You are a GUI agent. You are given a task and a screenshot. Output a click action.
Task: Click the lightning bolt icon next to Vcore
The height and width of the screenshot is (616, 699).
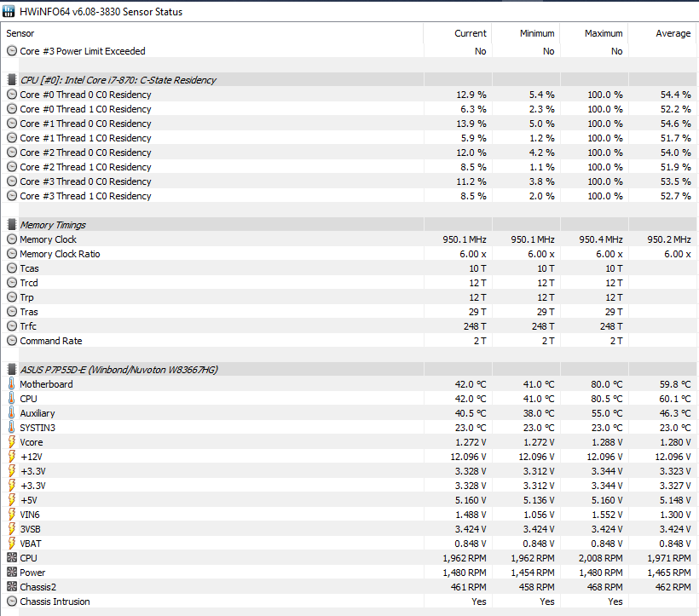click(x=12, y=442)
